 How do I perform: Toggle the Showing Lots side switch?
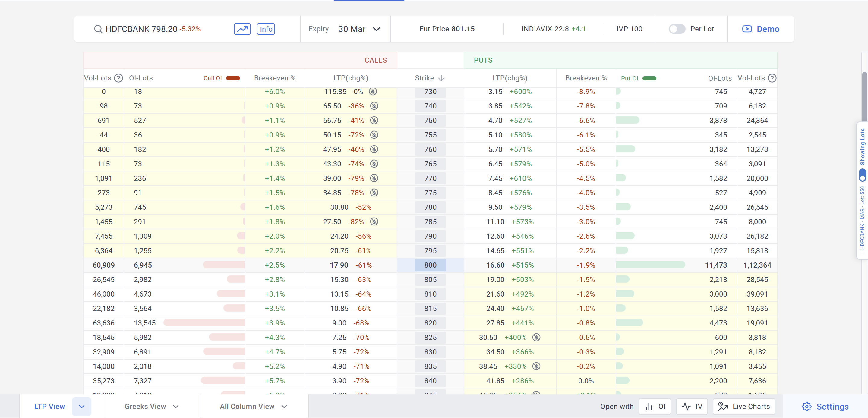click(862, 175)
